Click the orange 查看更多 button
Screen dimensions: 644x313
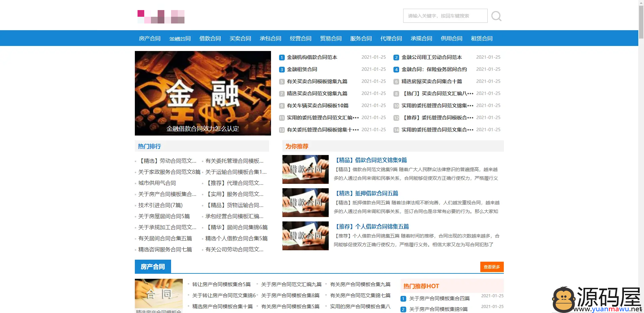(492, 267)
